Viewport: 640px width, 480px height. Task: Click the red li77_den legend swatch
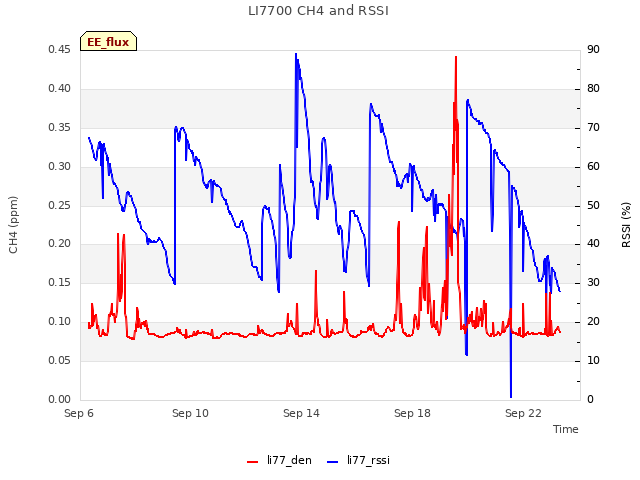tap(253, 461)
